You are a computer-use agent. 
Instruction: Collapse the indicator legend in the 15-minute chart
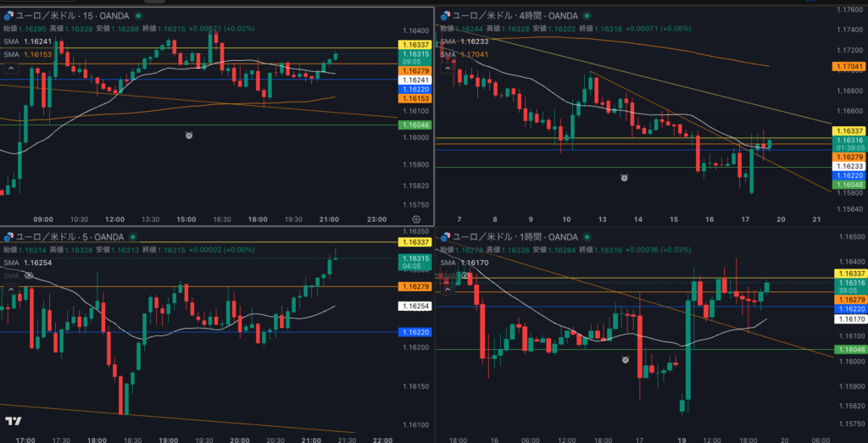coord(12,68)
